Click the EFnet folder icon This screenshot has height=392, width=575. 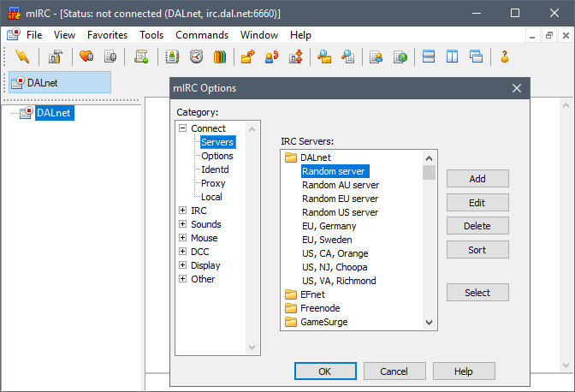(291, 294)
